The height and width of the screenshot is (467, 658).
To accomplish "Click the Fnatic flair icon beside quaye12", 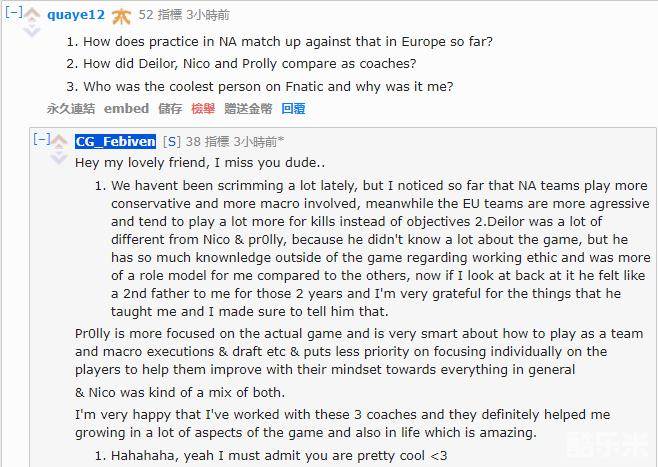I will coord(121,15).
